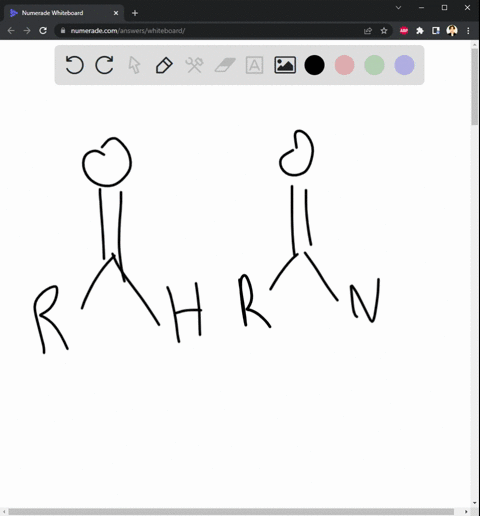Pick the pink pen color
The height and width of the screenshot is (516, 480).
(x=344, y=65)
